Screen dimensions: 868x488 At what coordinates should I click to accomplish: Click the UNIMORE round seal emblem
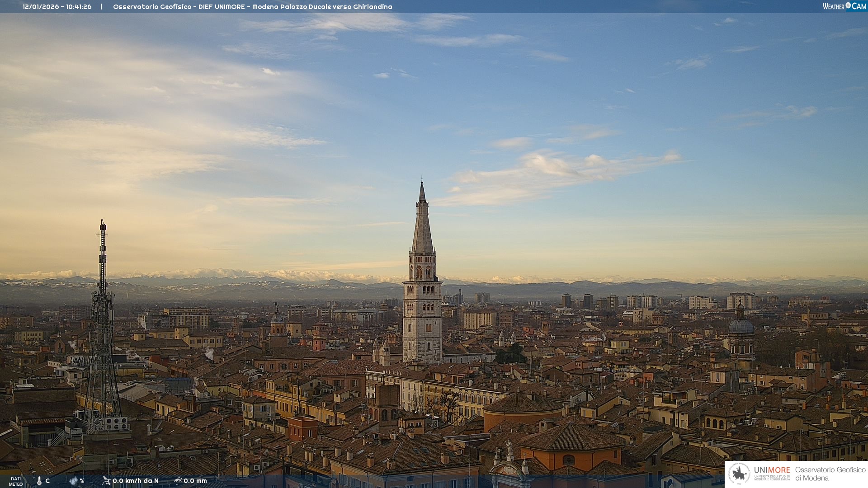tap(740, 474)
